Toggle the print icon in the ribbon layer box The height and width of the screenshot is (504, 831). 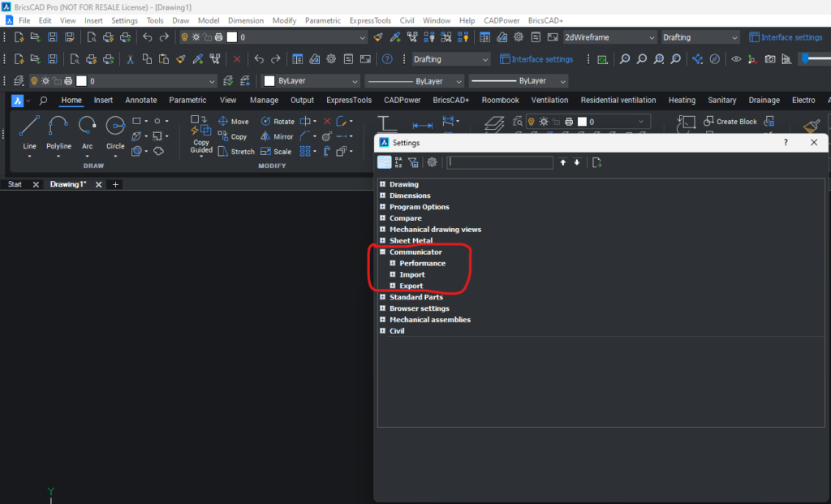pos(569,122)
